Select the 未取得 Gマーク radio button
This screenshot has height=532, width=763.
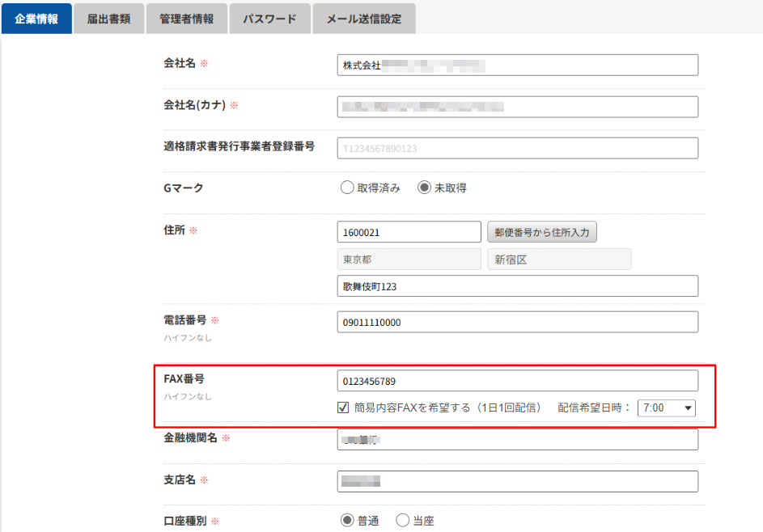[x=425, y=188]
